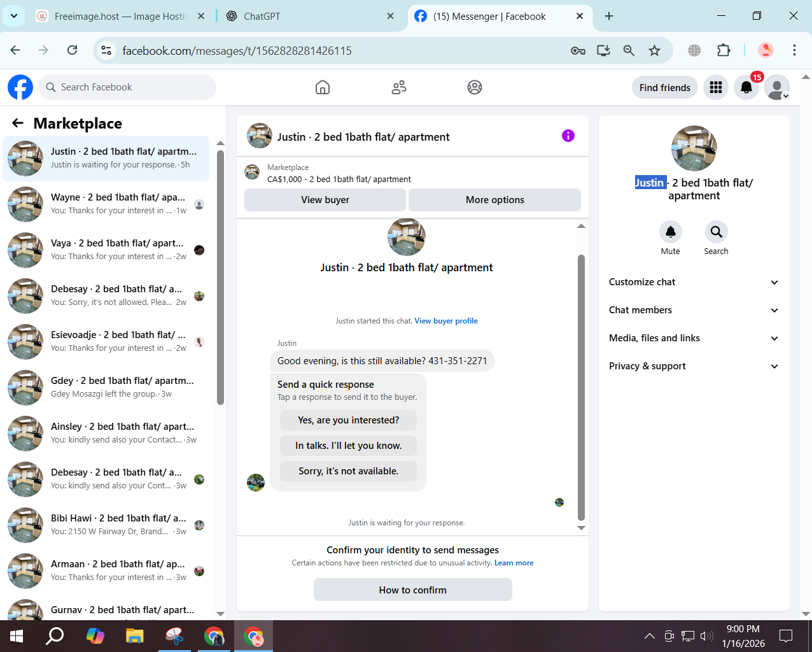
Task: Open notifications bell with 15 badge
Action: point(746,87)
